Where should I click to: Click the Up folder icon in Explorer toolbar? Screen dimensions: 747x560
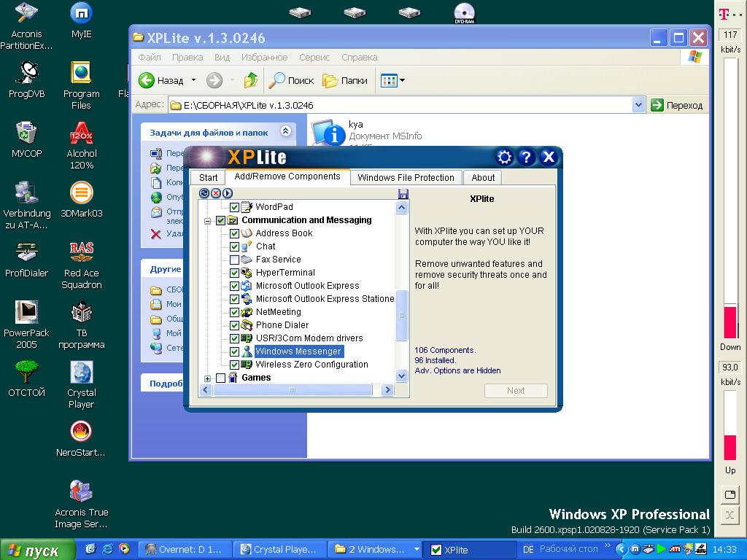251,80
